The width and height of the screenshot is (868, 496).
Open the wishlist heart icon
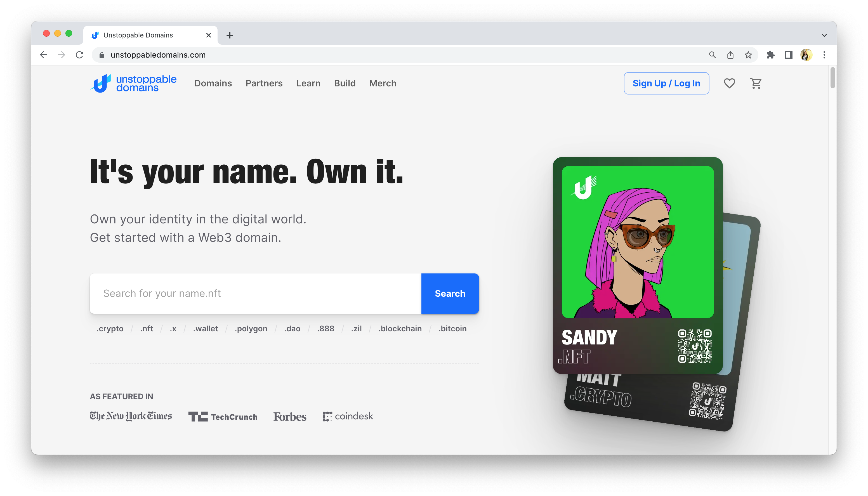pyautogui.click(x=729, y=83)
